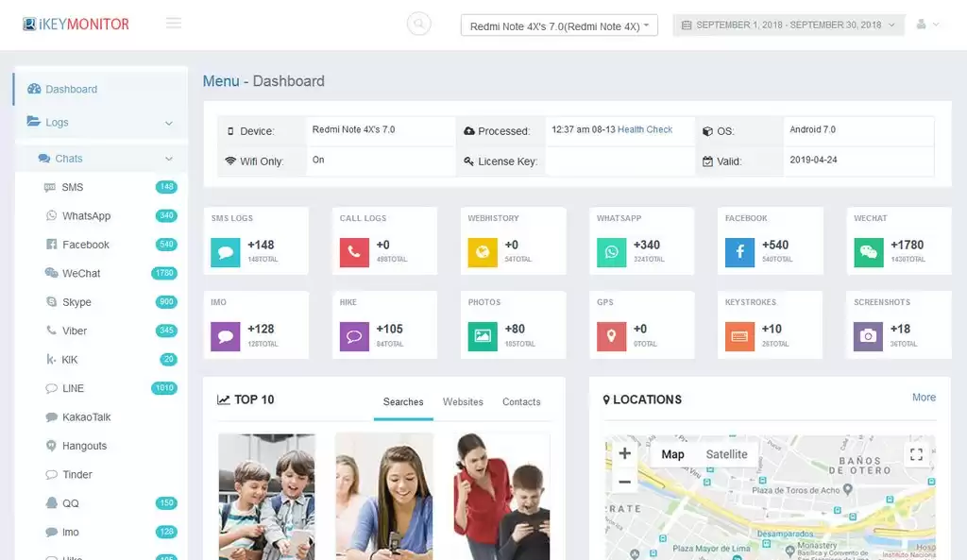Image resolution: width=967 pixels, height=560 pixels.
Task: Open the Keystrokes keyboard icon
Action: (738, 337)
